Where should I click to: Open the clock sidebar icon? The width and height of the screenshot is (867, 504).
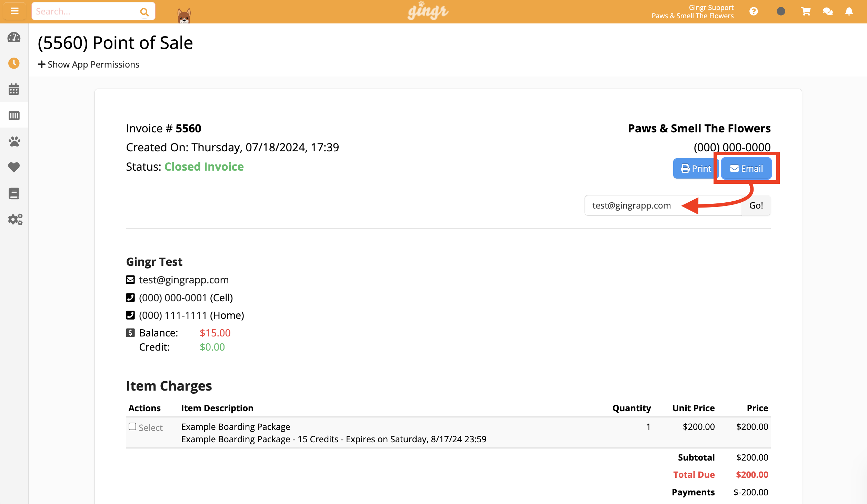14,63
